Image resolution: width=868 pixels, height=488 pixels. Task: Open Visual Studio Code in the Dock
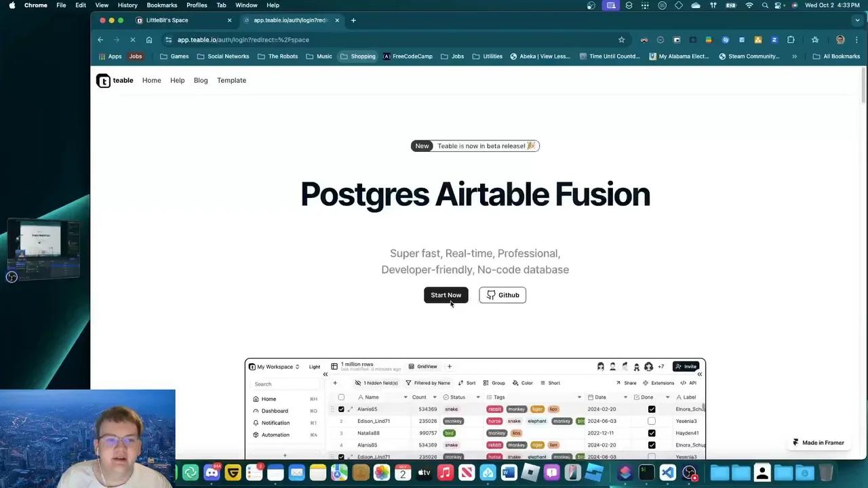tap(668, 472)
